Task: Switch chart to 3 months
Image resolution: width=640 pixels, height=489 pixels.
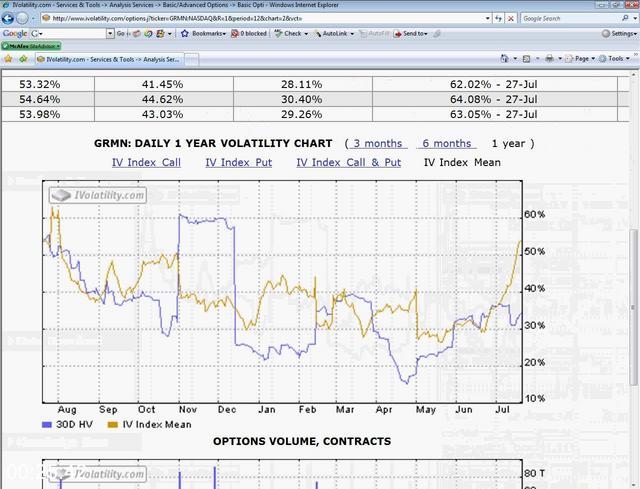Action: [378, 143]
